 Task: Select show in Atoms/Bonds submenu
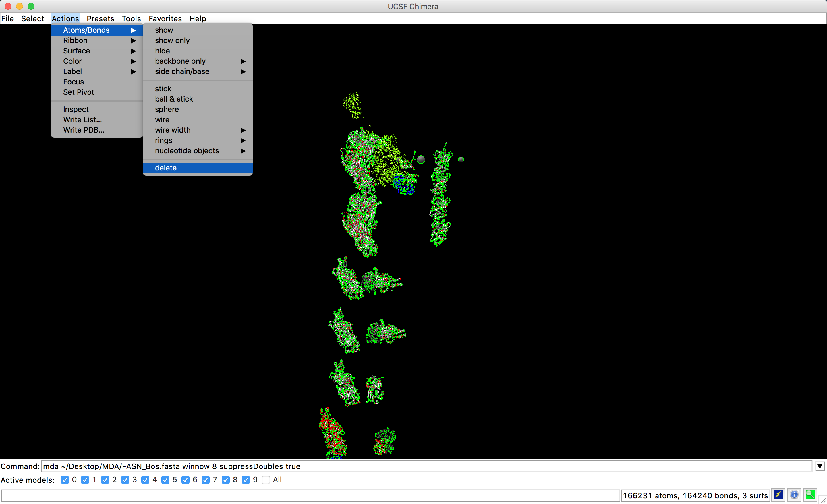198,30
